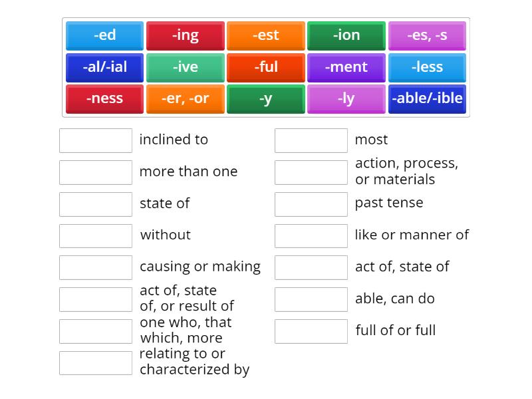Select the -ion suffix tile
The width and height of the screenshot is (532, 399).
point(346,36)
